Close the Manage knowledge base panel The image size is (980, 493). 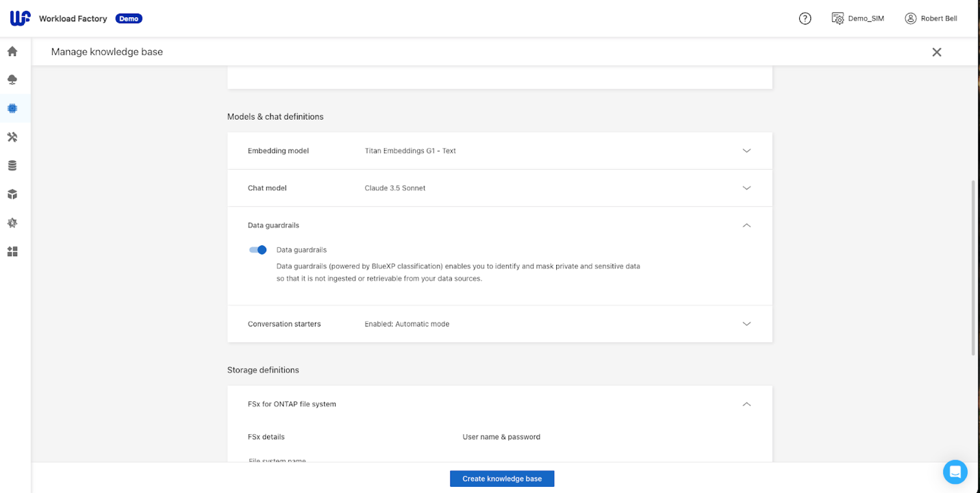click(936, 52)
